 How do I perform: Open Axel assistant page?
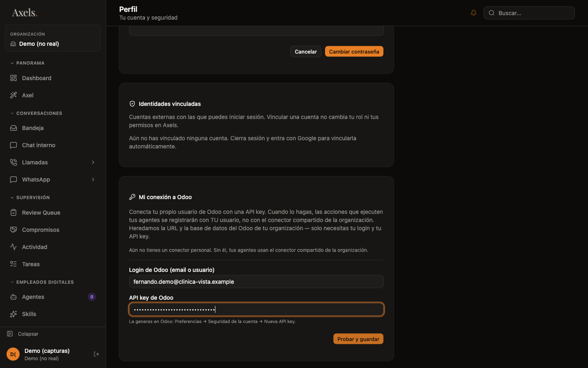(x=53, y=95)
